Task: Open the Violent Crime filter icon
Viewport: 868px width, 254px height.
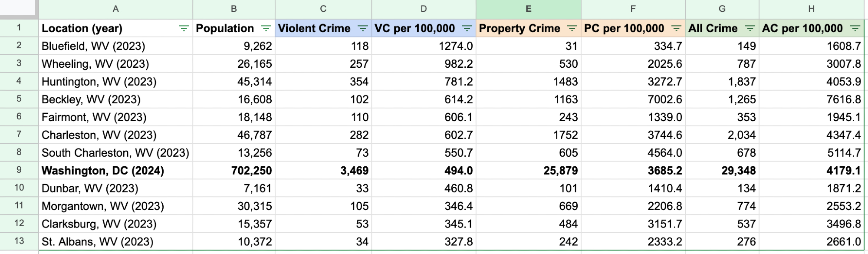Action: (362, 29)
